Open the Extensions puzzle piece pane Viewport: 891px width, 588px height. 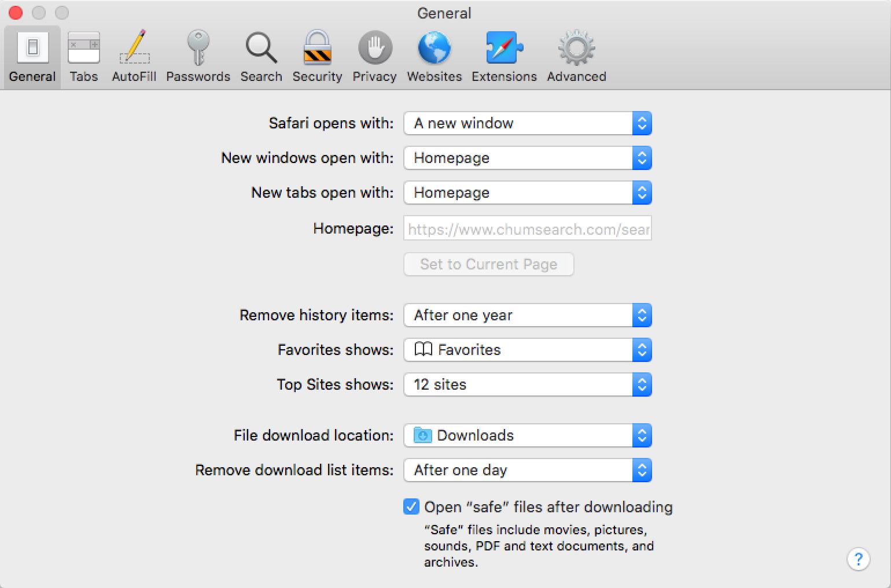(x=504, y=57)
